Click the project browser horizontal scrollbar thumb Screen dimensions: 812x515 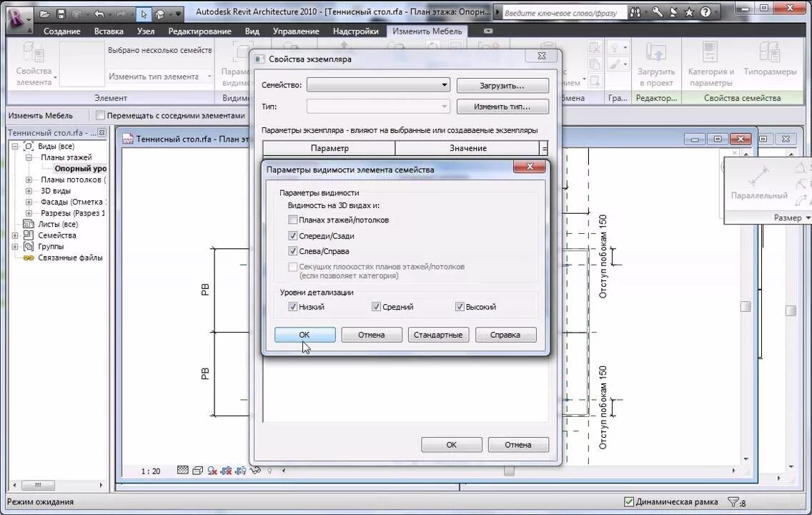38,486
